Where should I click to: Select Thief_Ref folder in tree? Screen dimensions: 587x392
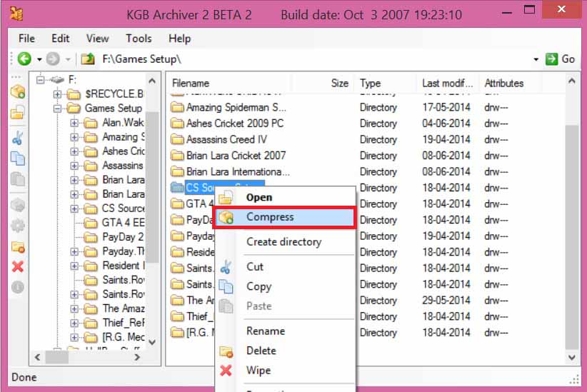(x=114, y=323)
